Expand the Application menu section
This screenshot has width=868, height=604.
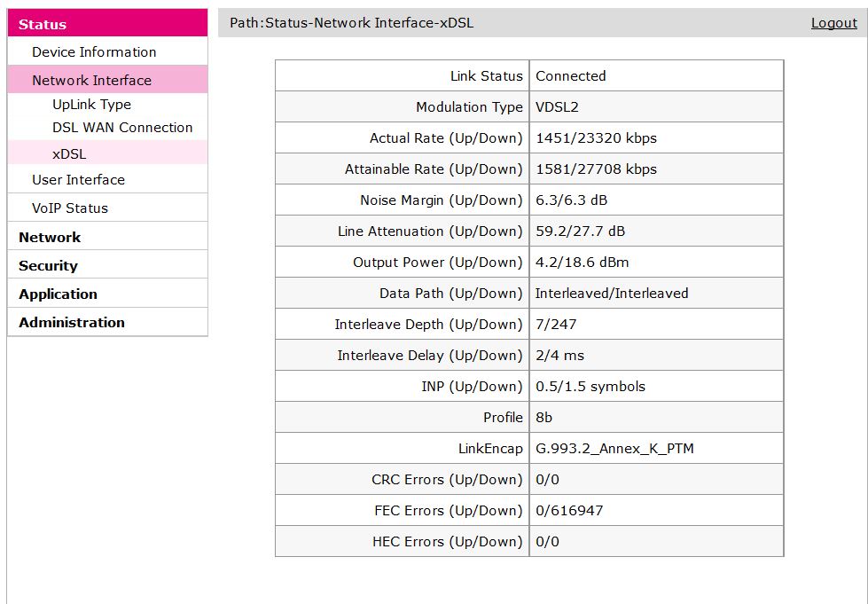tap(58, 294)
